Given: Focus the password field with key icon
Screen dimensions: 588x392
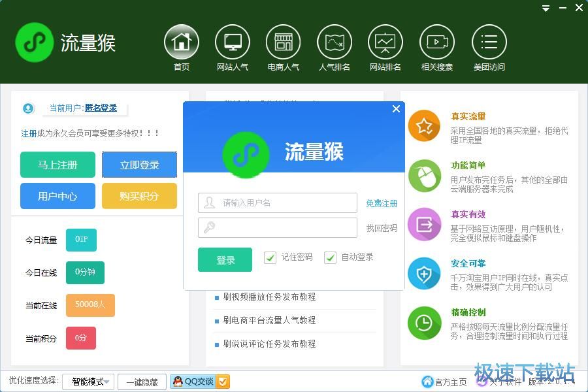Looking at the screenshot, I should coord(278,228).
